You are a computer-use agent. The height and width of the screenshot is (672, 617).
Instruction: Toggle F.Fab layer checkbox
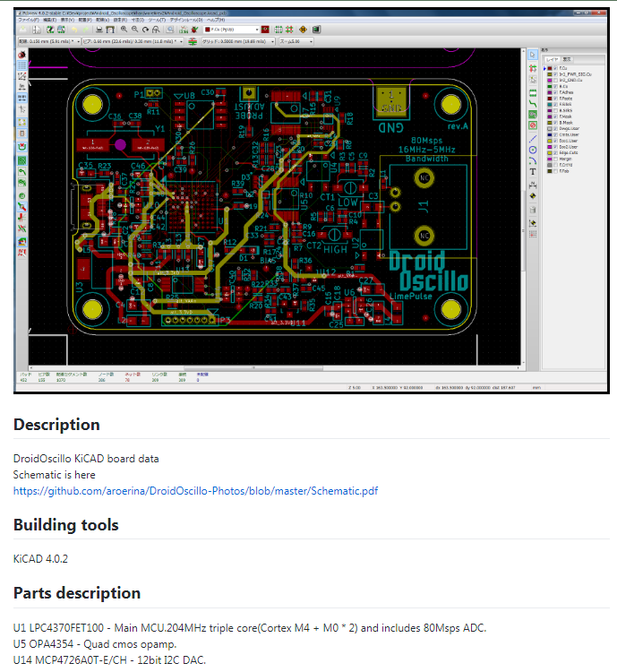(x=555, y=171)
